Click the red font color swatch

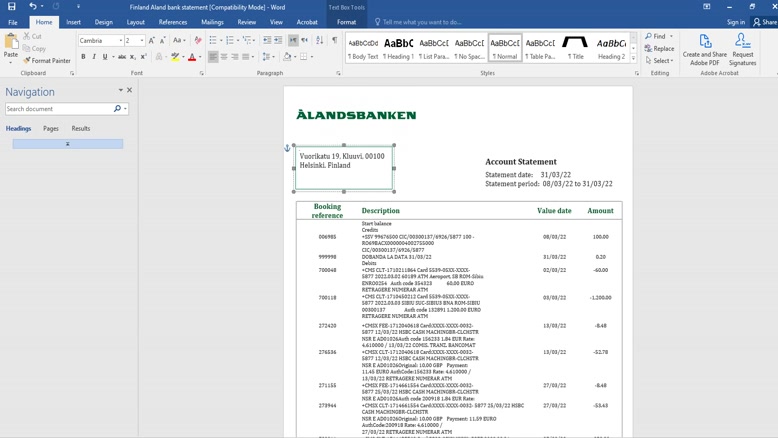click(192, 58)
